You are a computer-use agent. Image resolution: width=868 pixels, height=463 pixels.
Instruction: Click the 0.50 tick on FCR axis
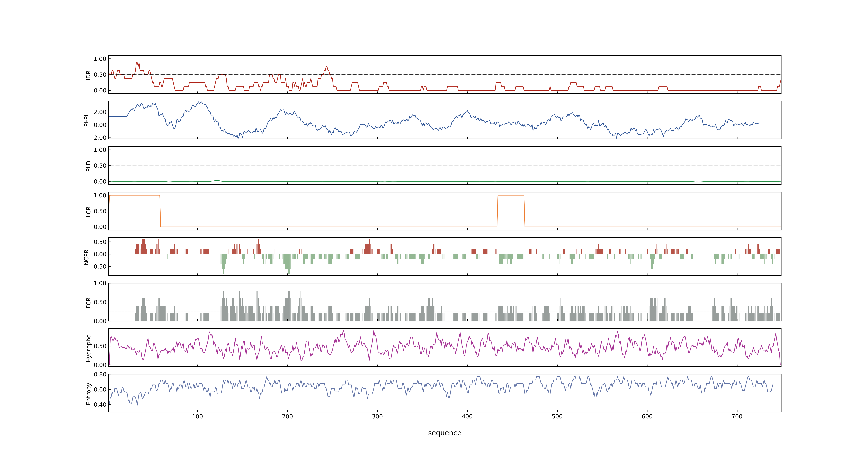[x=100, y=302]
